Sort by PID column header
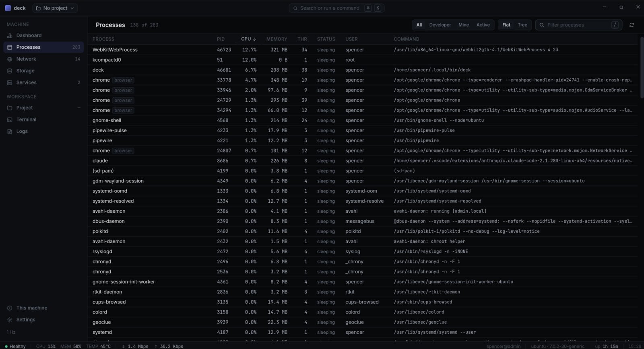Viewport: 644px width, 349px height. click(x=221, y=39)
